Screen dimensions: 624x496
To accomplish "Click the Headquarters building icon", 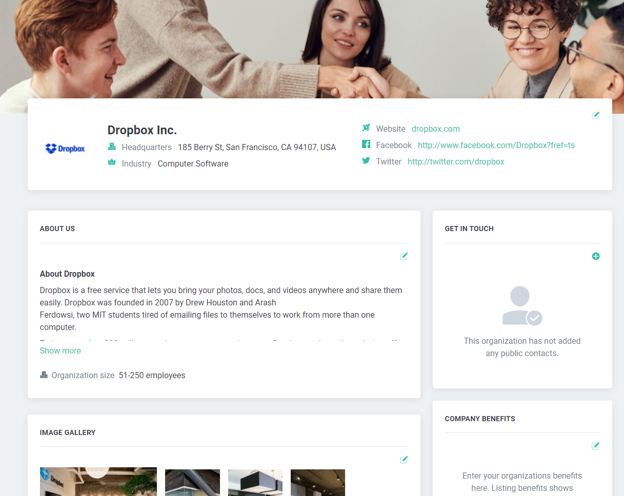I will (112, 146).
